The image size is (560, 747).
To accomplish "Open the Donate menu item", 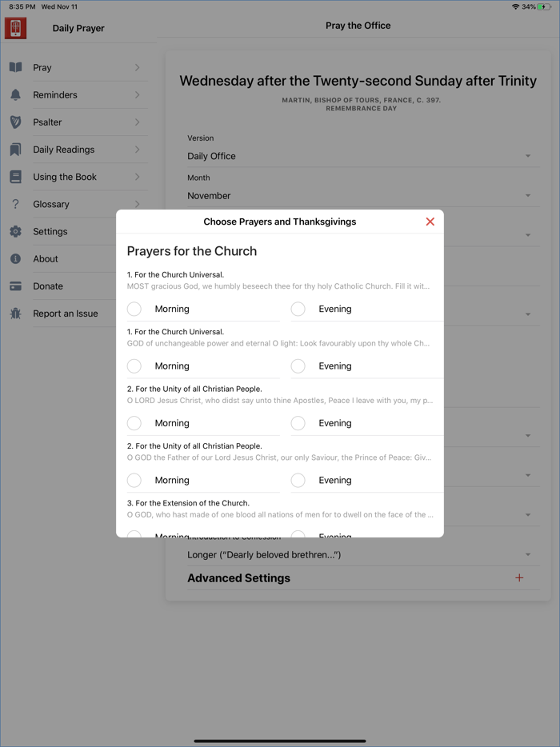I will pos(58,286).
